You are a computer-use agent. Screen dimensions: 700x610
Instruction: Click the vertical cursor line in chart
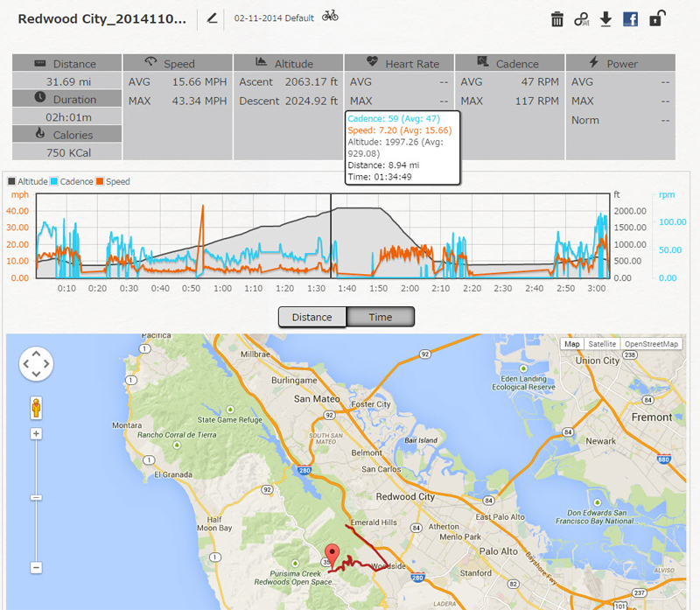click(x=331, y=235)
